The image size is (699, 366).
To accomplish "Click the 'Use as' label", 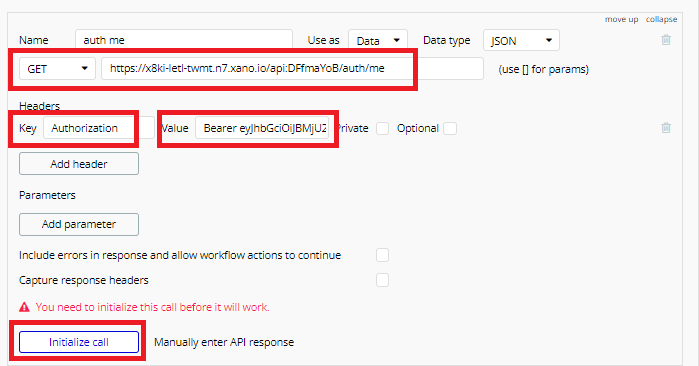I will [x=323, y=40].
